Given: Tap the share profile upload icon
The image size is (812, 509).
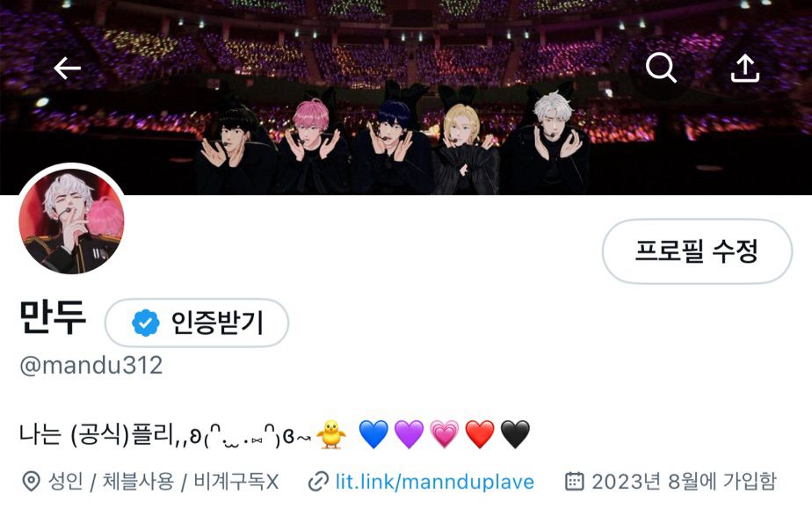Looking at the screenshot, I should point(744,69).
